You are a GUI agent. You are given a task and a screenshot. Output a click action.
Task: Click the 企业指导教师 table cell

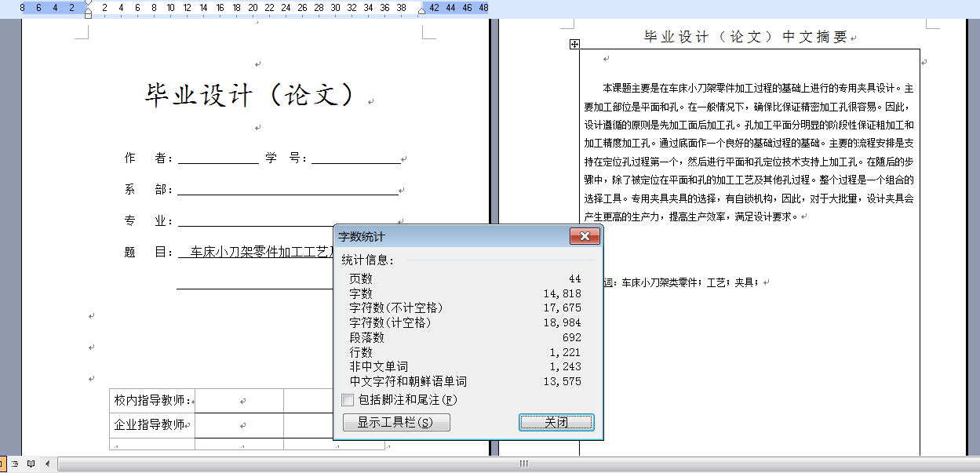152,424
